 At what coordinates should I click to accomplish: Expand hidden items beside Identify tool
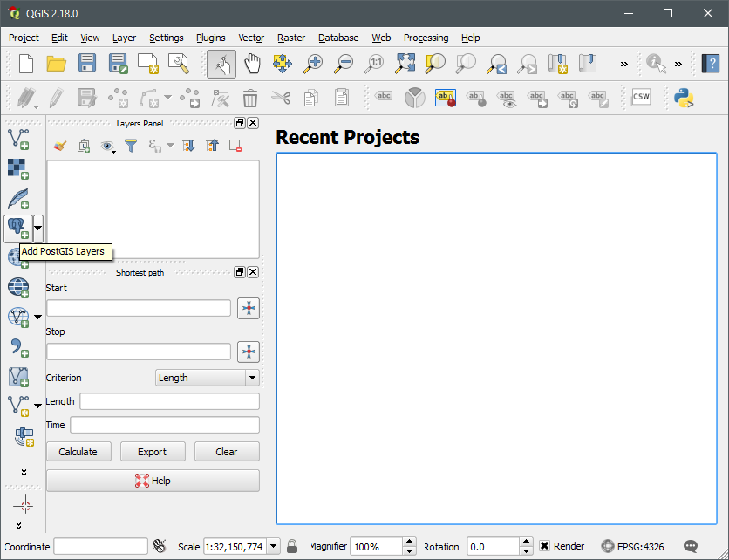click(678, 65)
